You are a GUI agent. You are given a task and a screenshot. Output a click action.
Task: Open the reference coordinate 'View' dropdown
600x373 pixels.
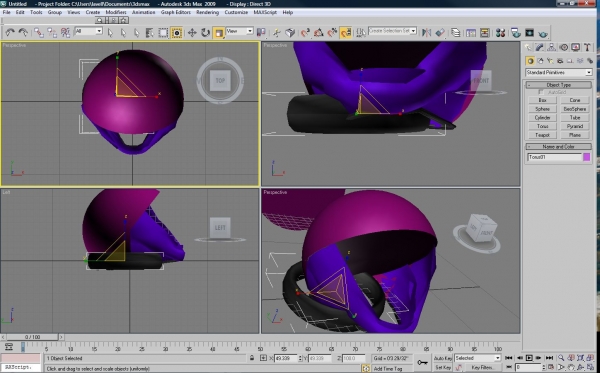240,31
